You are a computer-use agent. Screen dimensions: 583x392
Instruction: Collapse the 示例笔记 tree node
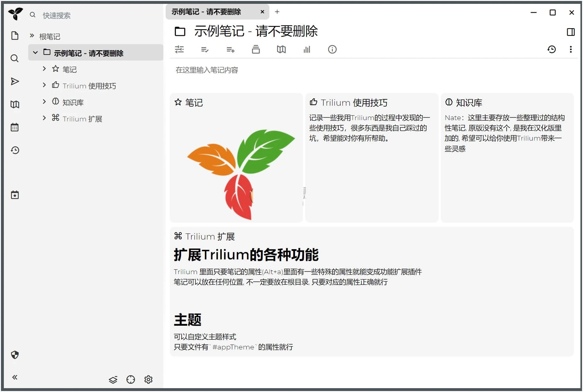click(x=35, y=53)
